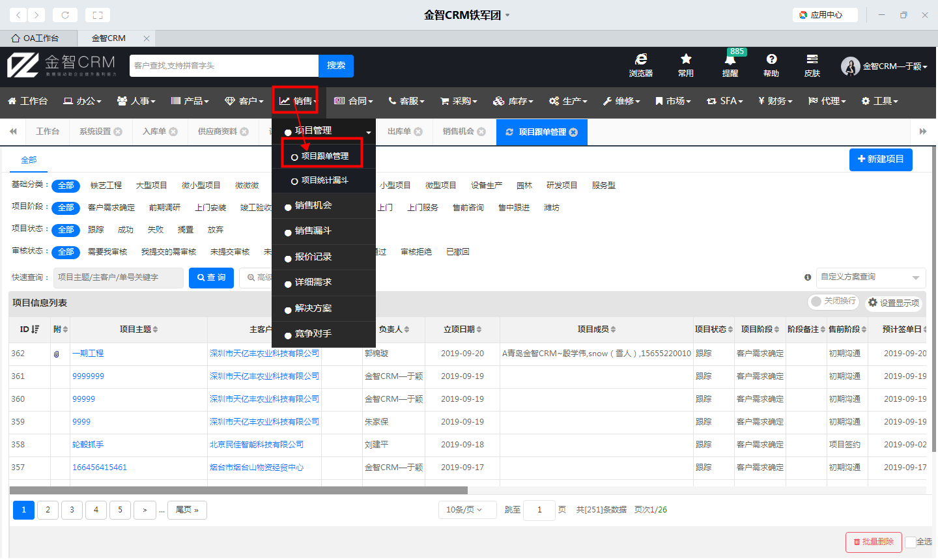Viewport: 938px width, 560px height.
Task: Toggle the 关闭换行 switch
Action: [833, 301]
